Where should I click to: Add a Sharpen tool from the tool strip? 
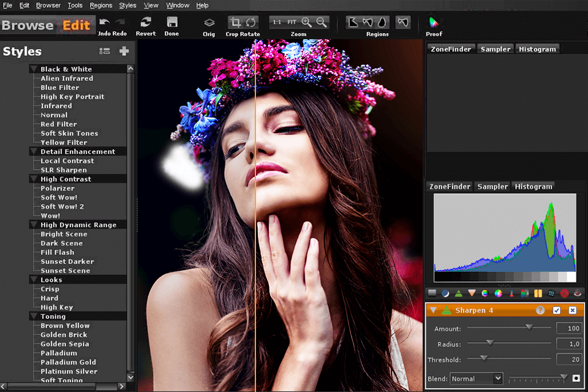(x=459, y=293)
